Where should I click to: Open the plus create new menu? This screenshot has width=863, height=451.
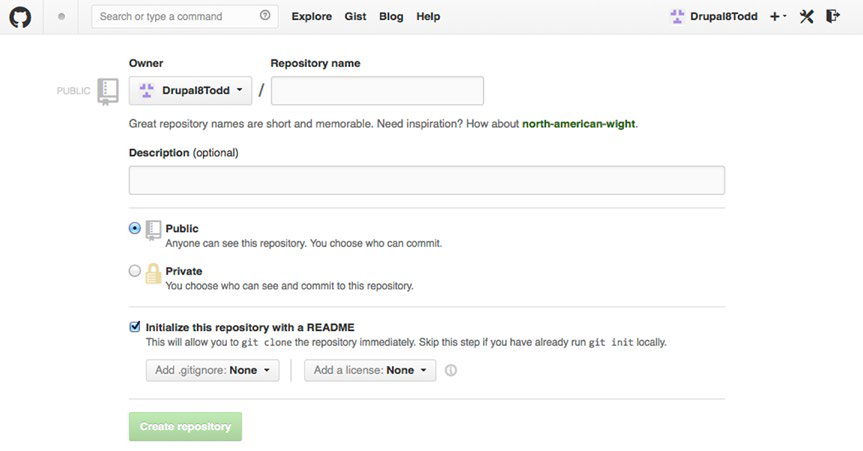[x=778, y=17]
